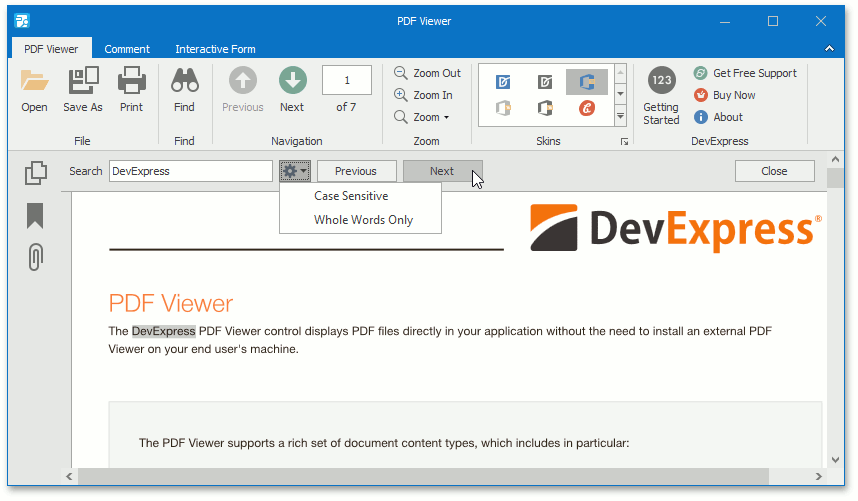
Task: Click the page number input box
Action: 347,80
